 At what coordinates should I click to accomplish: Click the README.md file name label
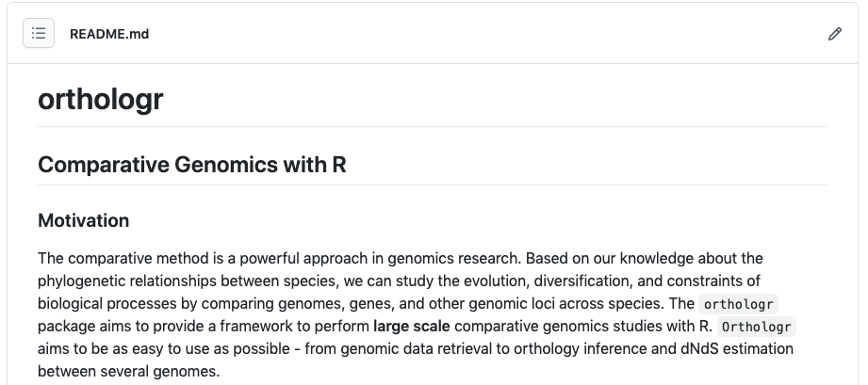[109, 34]
